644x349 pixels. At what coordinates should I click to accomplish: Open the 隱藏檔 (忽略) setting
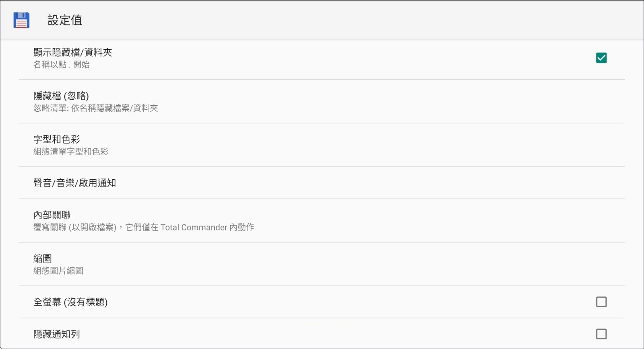click(61, 96)
